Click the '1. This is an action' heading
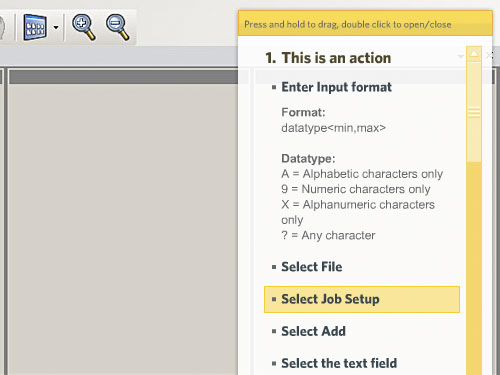The width and height of the screenshot is (500, 375). pyautogui.click(x=328, y=58)
